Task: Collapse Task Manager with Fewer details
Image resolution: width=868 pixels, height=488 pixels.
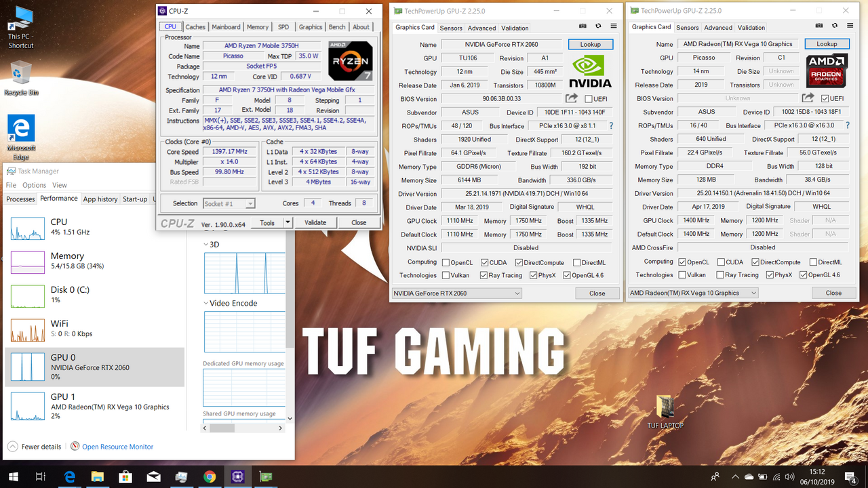Action: click(35, 447)
